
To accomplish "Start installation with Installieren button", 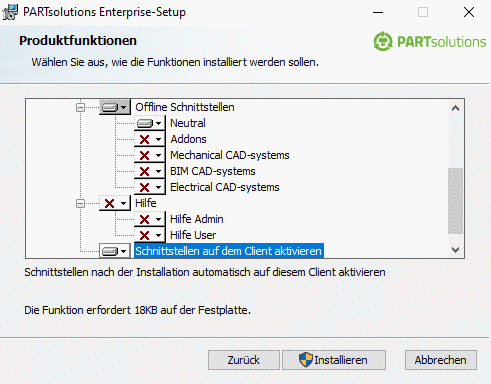I will pos(334,360).
